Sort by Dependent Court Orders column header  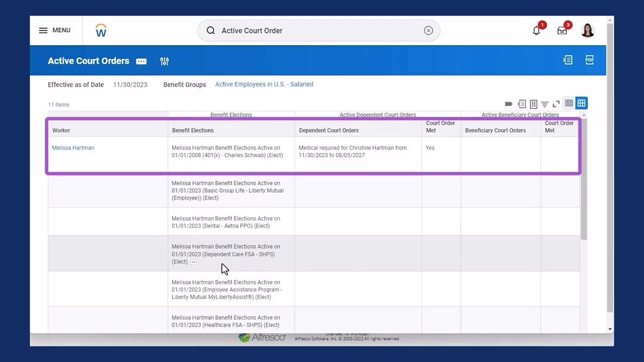[x=358, y=130]
